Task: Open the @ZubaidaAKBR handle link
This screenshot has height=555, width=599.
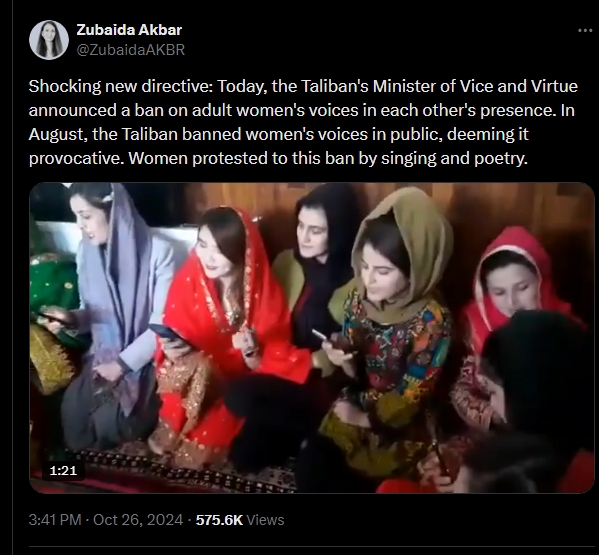Action: point(131,50)
